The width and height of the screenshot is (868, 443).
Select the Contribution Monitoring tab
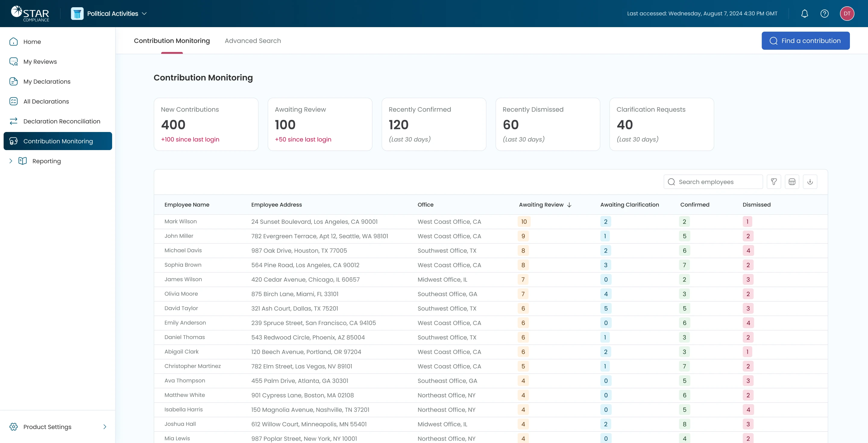point(172,41)
